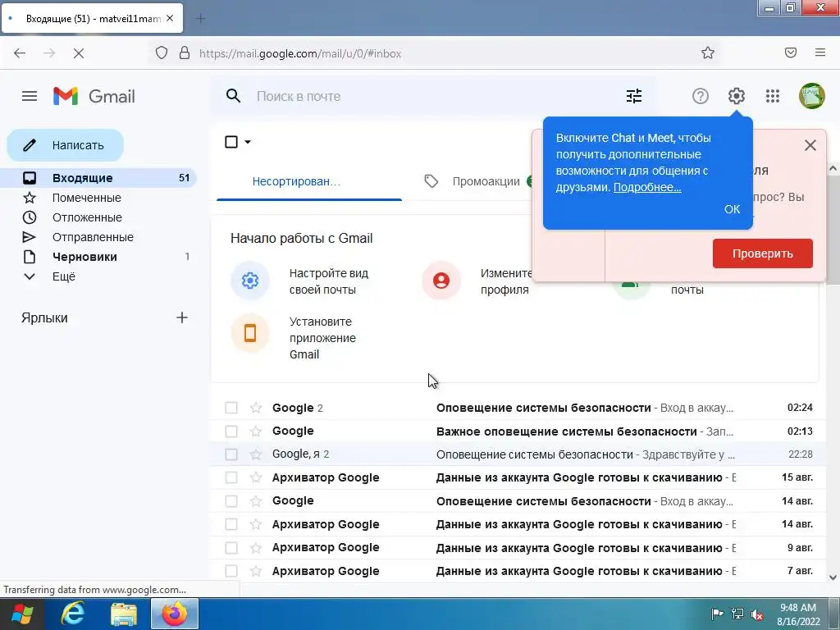Star the Google 02:24 security alert email
Viewport: 840px width, 630px height.
click(x=256, y=408)
